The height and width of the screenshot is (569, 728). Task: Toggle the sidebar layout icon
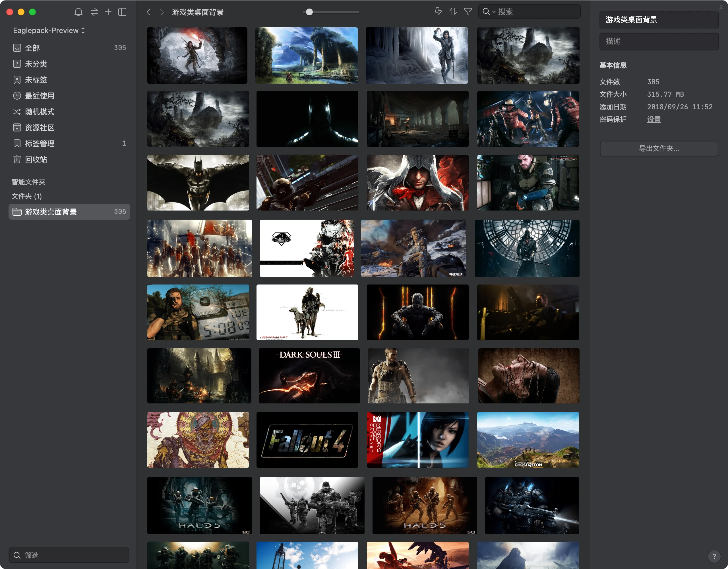(x=122, y=12)
